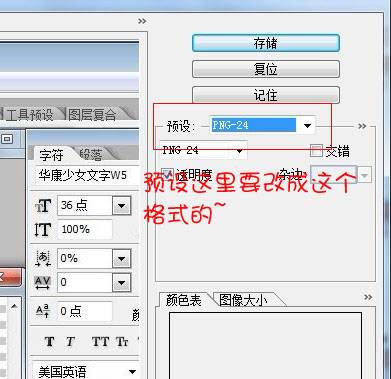This screenshot has height=379, width=391.
Task: Open the 36 点 font size dropdown
Action: point(121,205)
